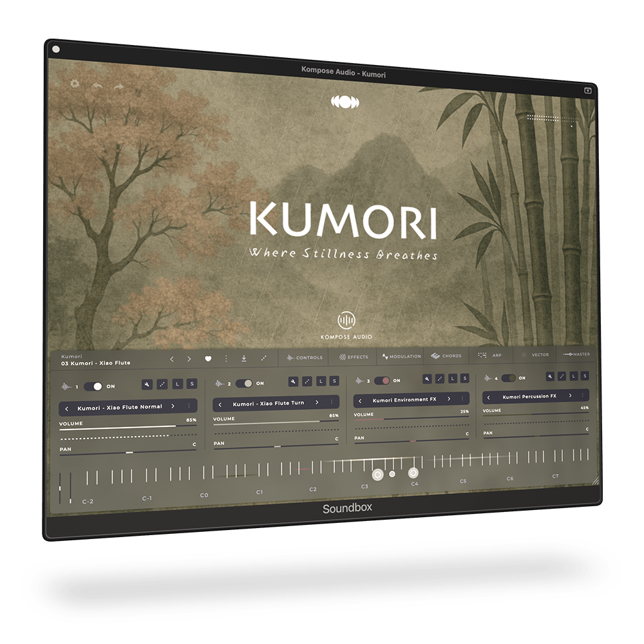
Task: Toggle layer 1 ON switch
Action: click(93, 386)
